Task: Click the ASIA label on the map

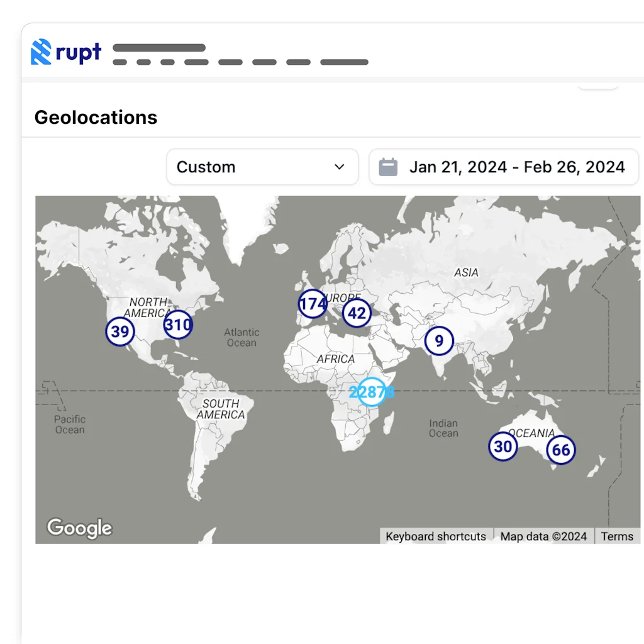Action: tap(466, 272)
